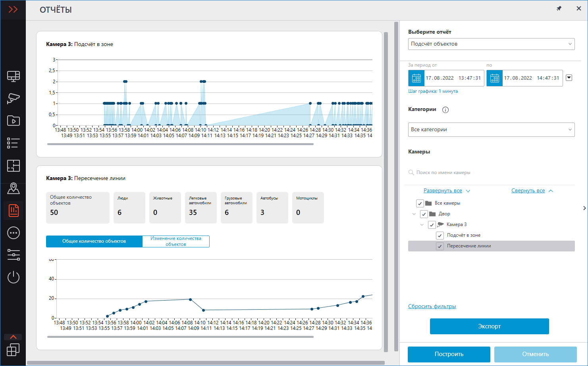Uncheck Подсчёт в зоне checkbox
588x366 pixels.
pos(440,236)
